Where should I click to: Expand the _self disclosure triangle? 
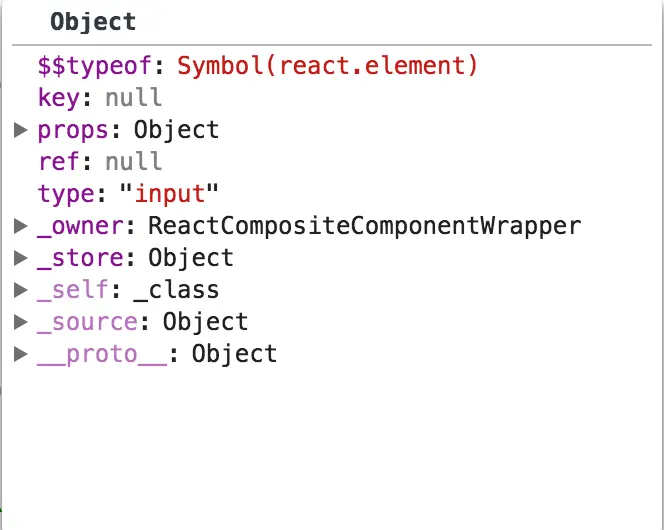click(x=20, y=290)
